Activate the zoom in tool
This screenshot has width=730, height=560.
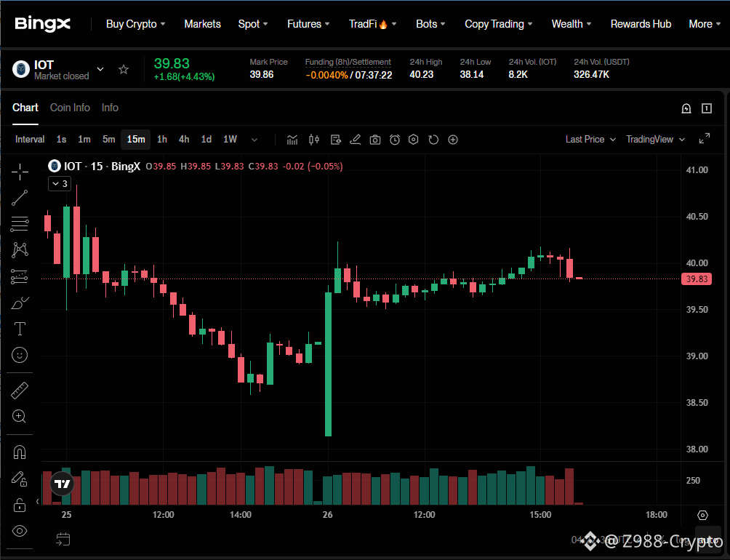point(20,416)
